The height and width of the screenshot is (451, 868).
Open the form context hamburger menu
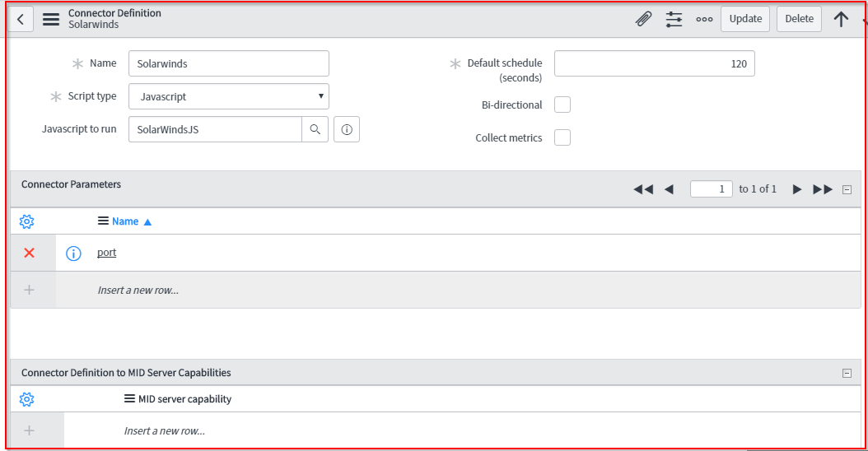[51, 20]
